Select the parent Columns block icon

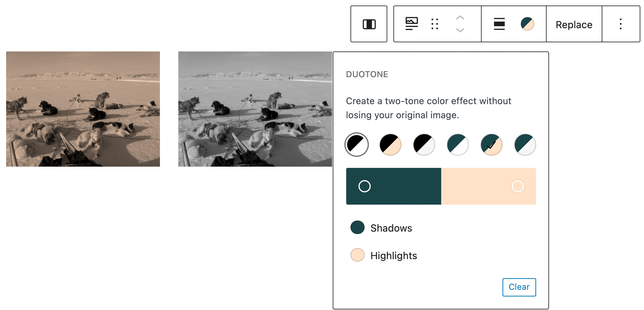coord(369,24)
